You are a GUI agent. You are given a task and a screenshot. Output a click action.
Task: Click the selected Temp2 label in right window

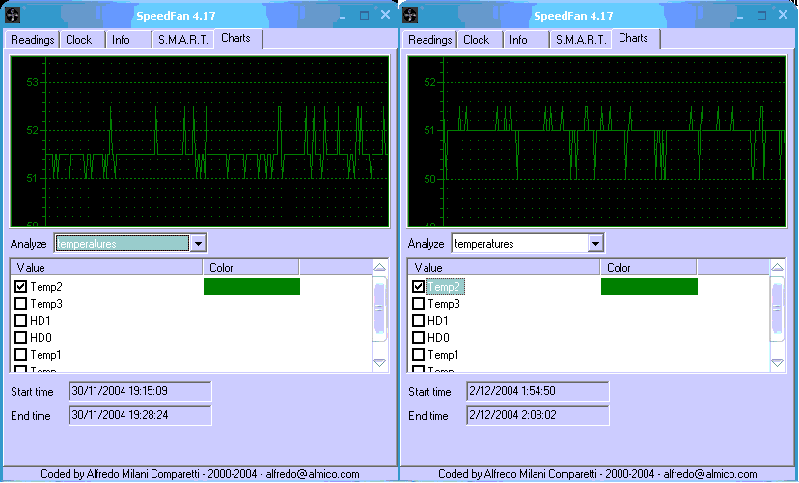[x=444, y=287]
